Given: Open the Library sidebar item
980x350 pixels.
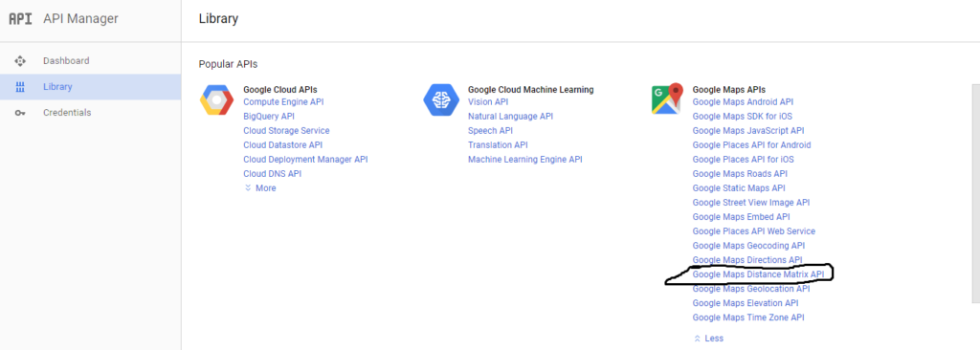Looking at the screenshot, I should [x=91, y=87].
